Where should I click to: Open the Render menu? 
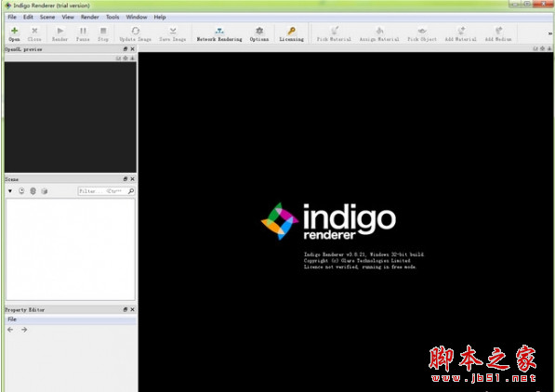(x=90, y=17)
